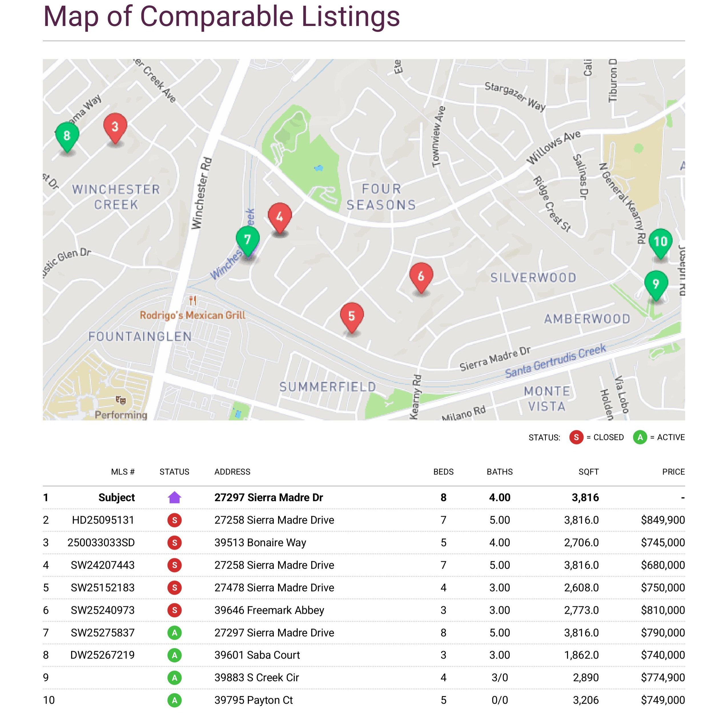728x722 pixels.
Task: Click purple Subject house icon in table
Action: tap(174, 497)
